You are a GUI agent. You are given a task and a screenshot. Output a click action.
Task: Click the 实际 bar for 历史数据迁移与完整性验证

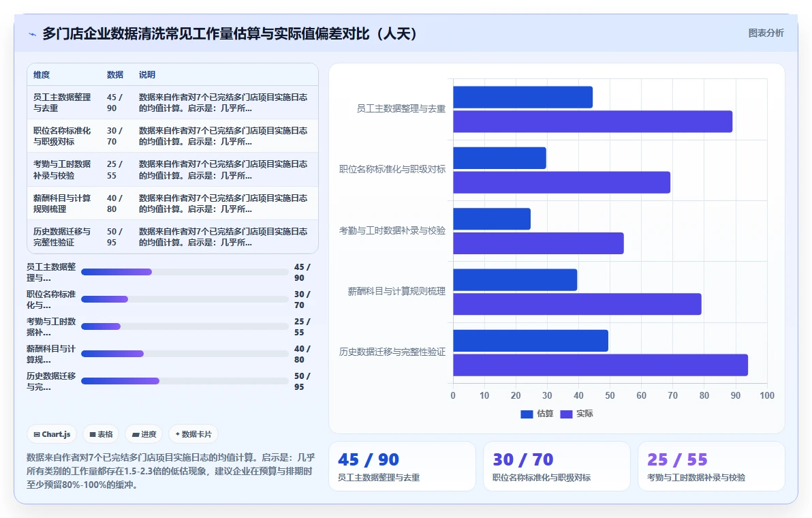point(600,365)
